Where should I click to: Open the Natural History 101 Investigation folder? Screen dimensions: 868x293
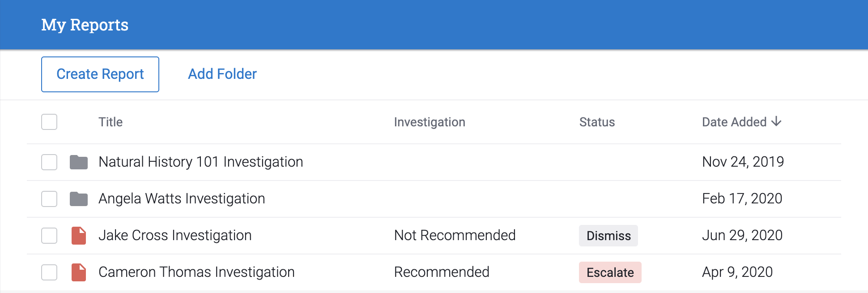coord(201,162)
